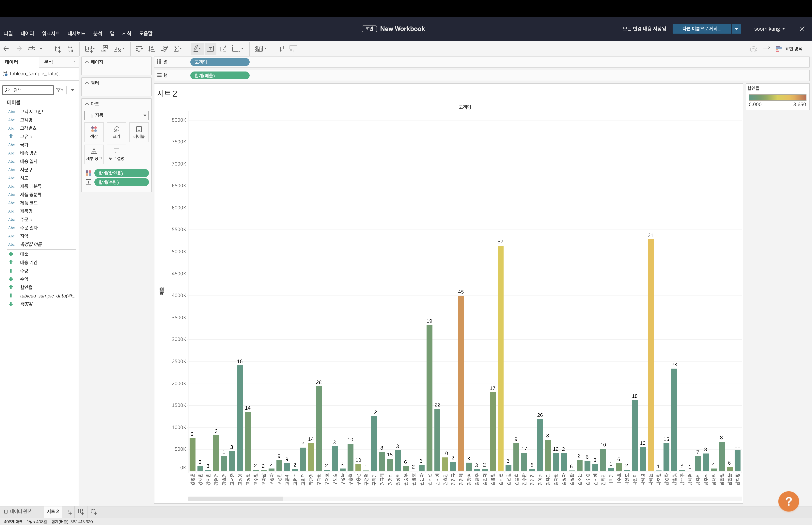Open the 데이터 menu
Viewport: 812px width, 525px height.
coord(27,33)
